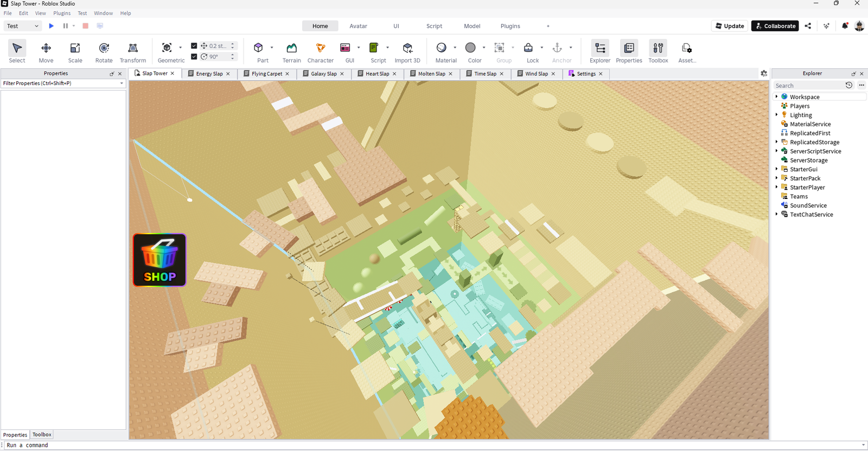
Task: Open the notifications bell
Action: click(845, 26)
